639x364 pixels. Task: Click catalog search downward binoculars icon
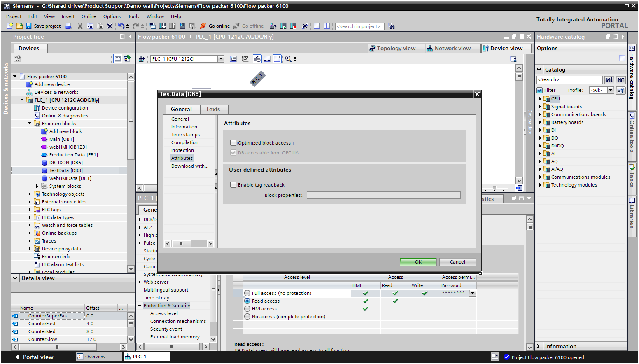point(609,79)
